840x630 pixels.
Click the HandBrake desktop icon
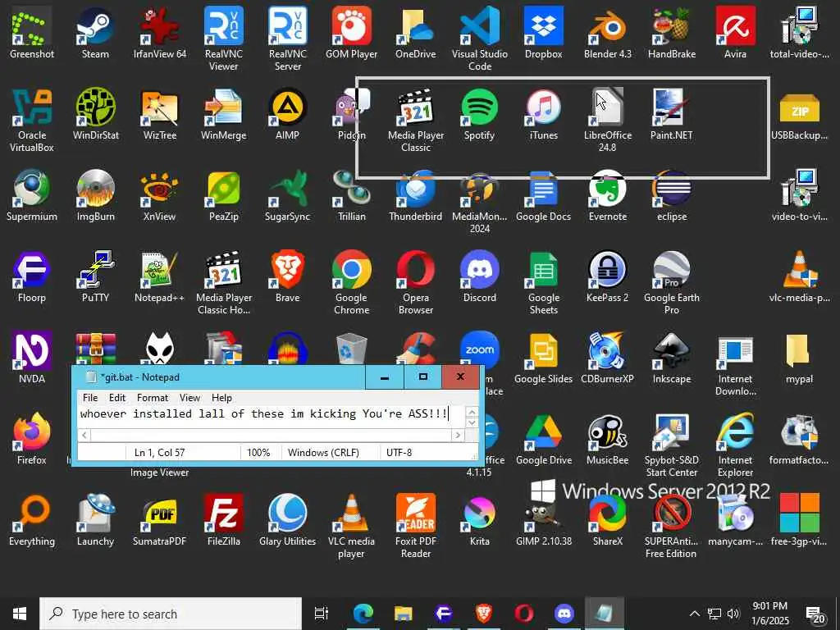pyautogui.click(x=671, y=33)
